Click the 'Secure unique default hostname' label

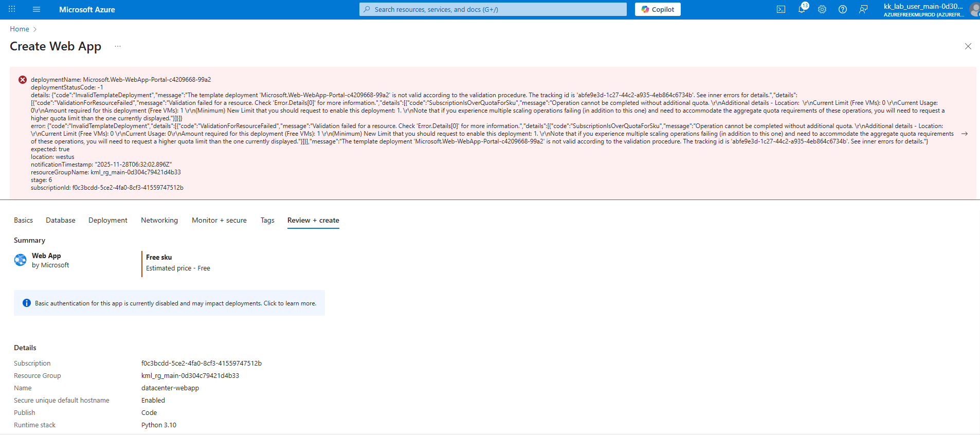click(62, 400)
